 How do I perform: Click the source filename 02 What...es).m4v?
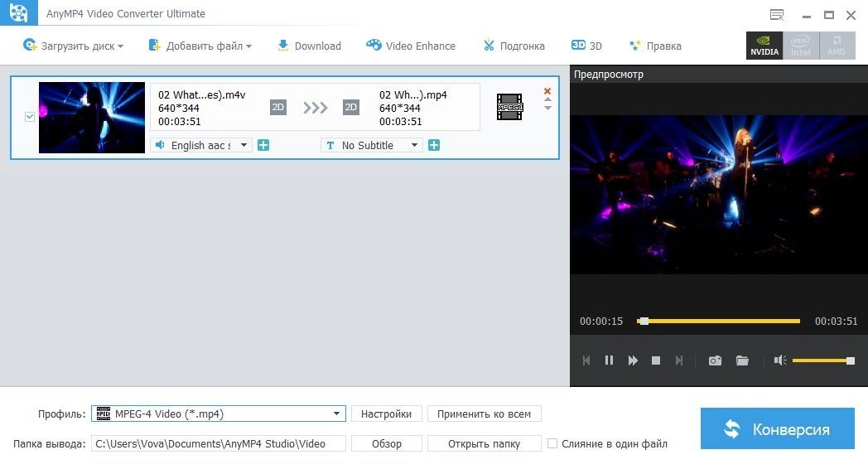[x=201, y=94]
